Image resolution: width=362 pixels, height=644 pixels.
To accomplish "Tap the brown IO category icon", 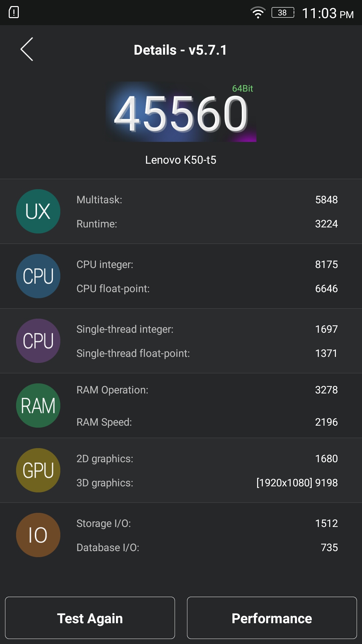I will click(x=38, y=535).
